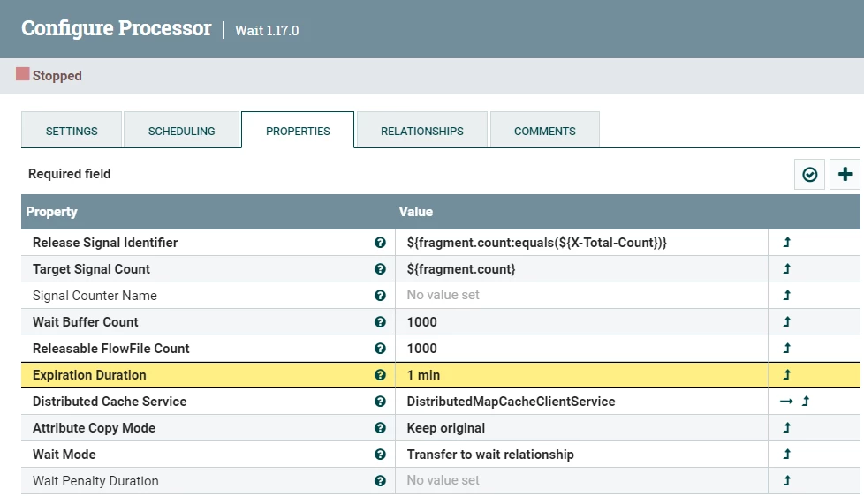Open the Comments tab
The image size is (864, 504).
(545, 130)
